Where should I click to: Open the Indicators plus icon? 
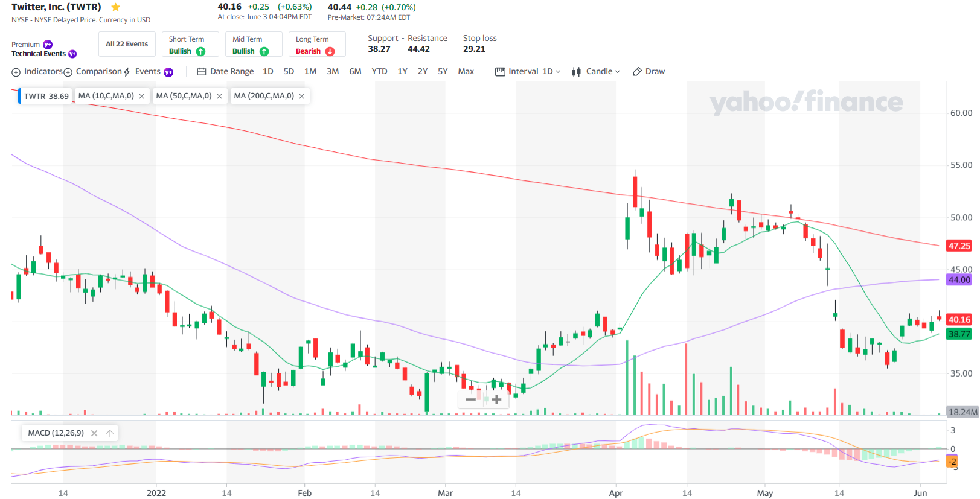(x=16, y=72)
